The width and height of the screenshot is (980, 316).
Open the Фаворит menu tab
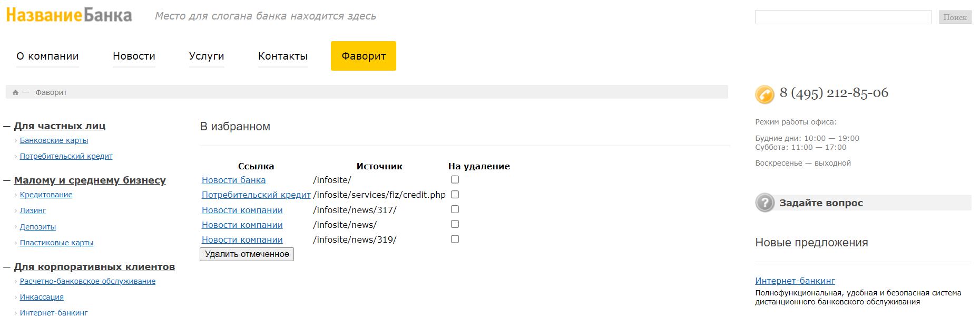(x=364, y=56)
